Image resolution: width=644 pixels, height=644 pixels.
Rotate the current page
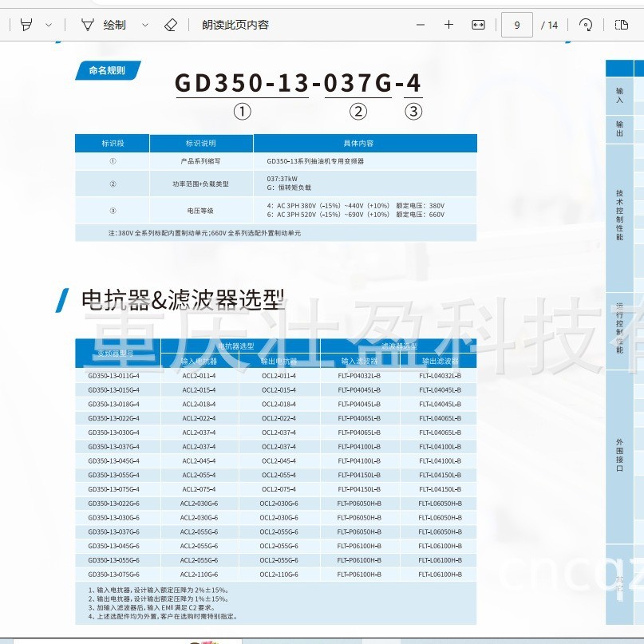(585, 25)
